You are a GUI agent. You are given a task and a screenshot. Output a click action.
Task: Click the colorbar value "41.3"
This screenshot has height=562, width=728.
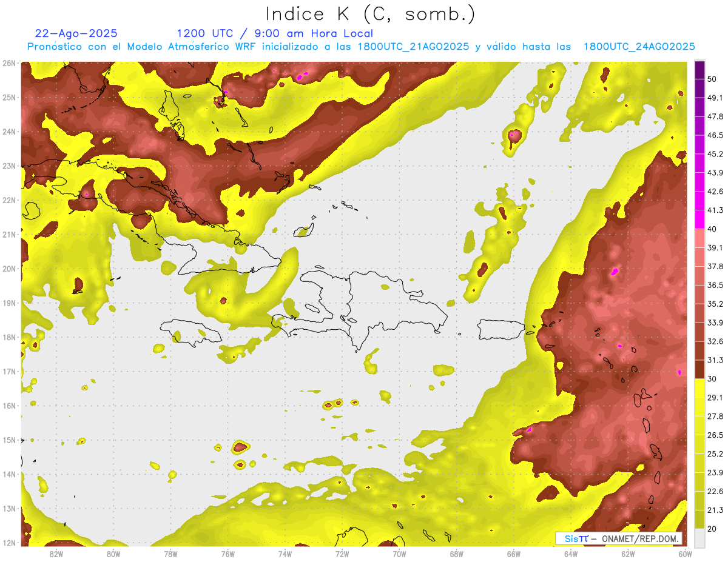(715, 210)
